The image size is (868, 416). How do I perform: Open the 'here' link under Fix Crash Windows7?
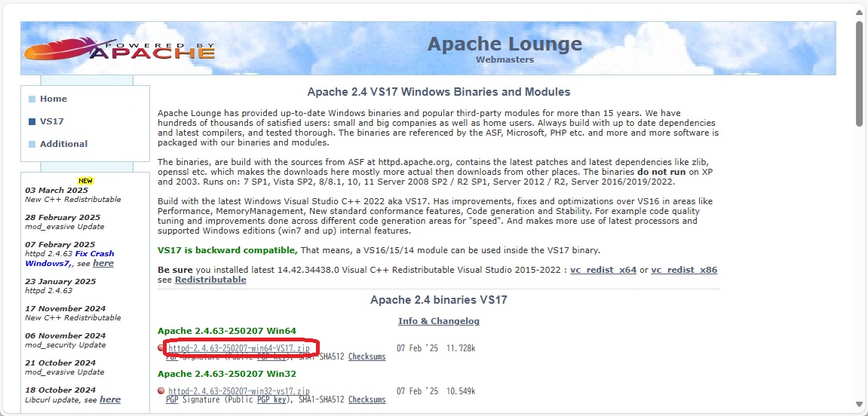coord(103,263)
